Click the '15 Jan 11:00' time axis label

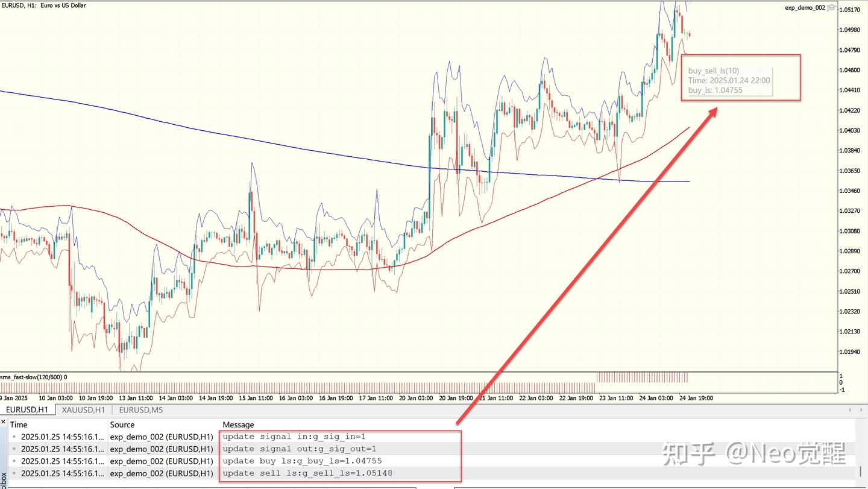[x=256, y=398]
